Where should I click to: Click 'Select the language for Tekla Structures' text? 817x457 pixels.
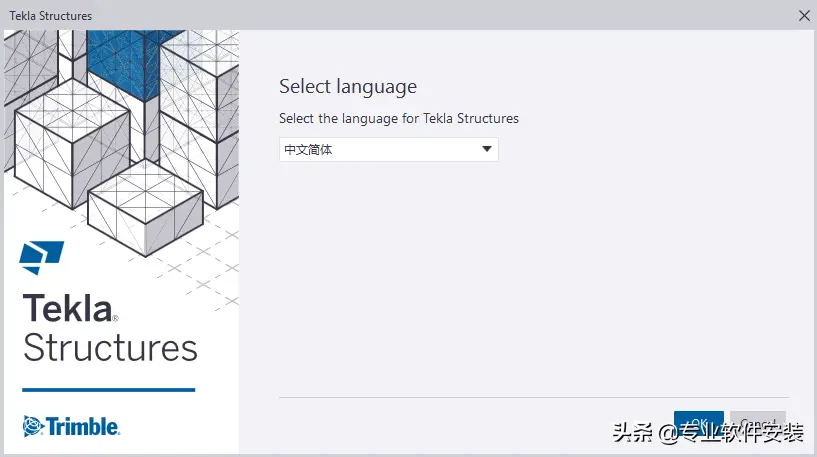(399, 119)
